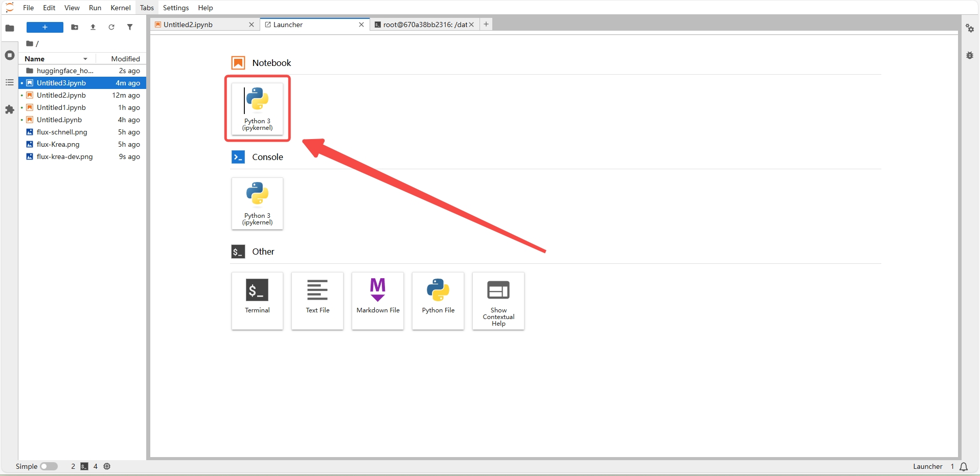
Task: Open Show Contextual Help card
Action: click(x=498, y=301)
